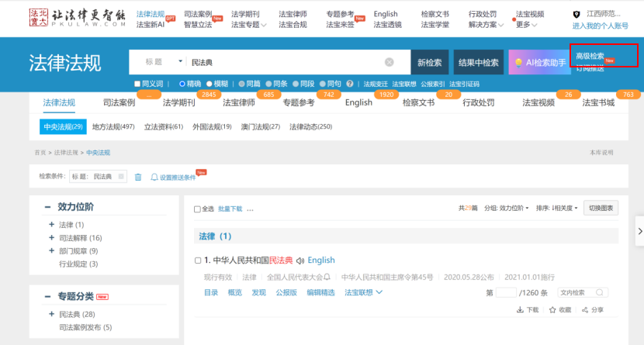
Task: Select the 地方法规(497) sub-tab
Action: coord(113,127)
